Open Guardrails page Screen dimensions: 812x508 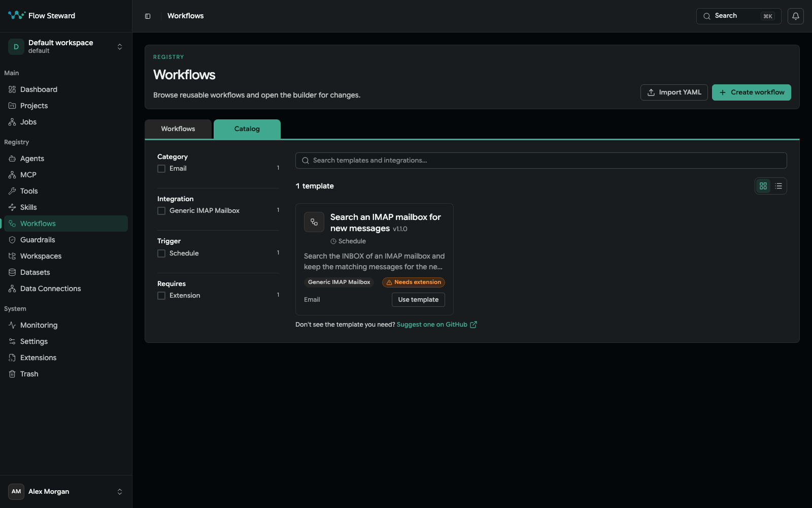click(66, 240)
